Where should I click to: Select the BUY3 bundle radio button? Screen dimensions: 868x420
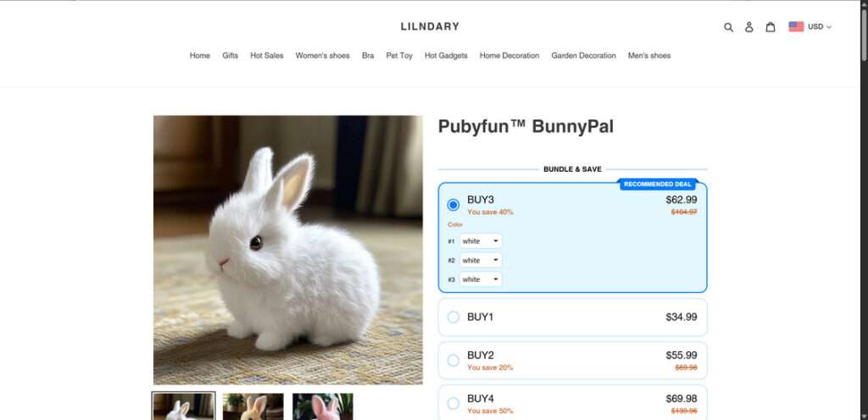point(453,205)
